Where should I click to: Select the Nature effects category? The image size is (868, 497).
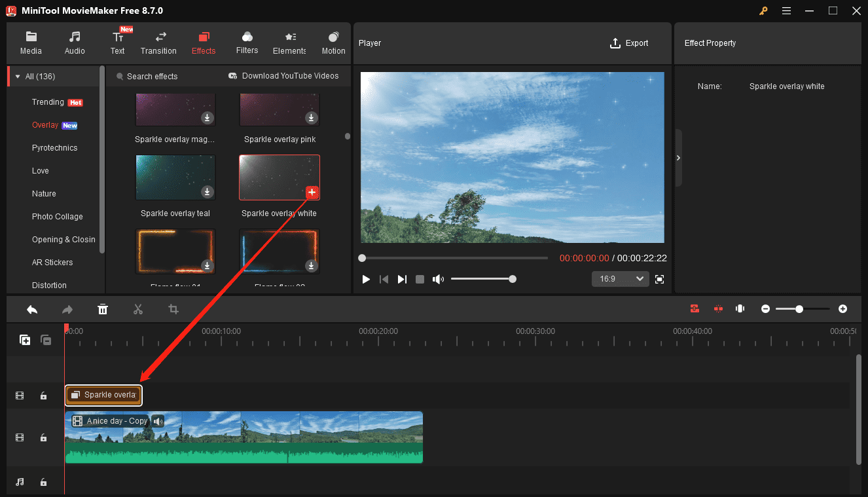44,194
